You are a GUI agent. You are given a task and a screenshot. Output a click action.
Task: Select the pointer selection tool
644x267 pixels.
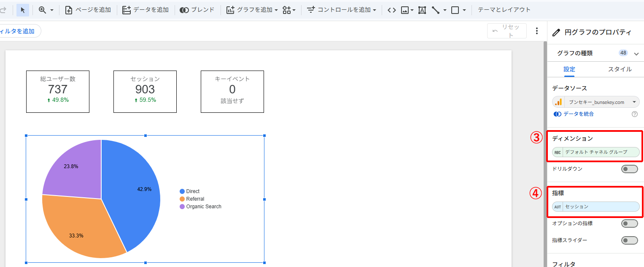click(x=22, y=9)
